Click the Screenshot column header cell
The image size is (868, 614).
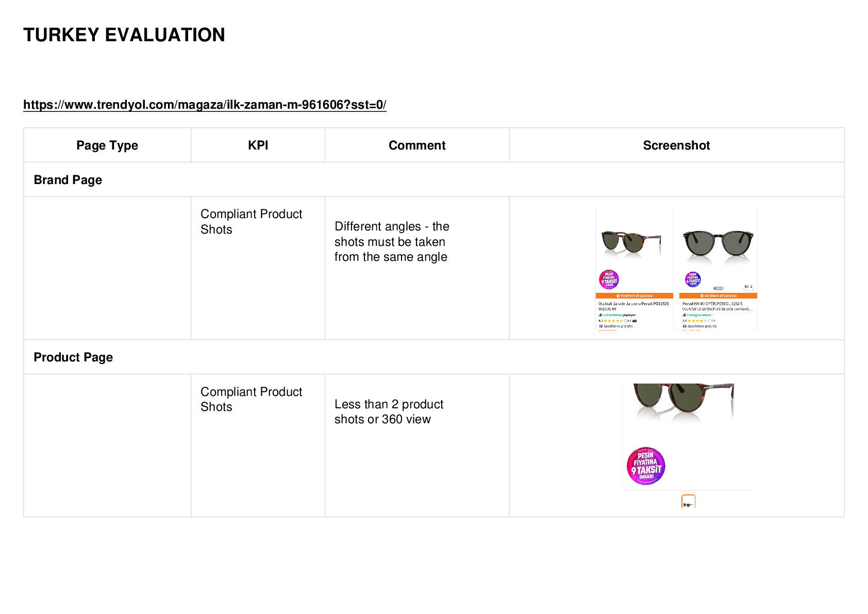click(676, 145)
